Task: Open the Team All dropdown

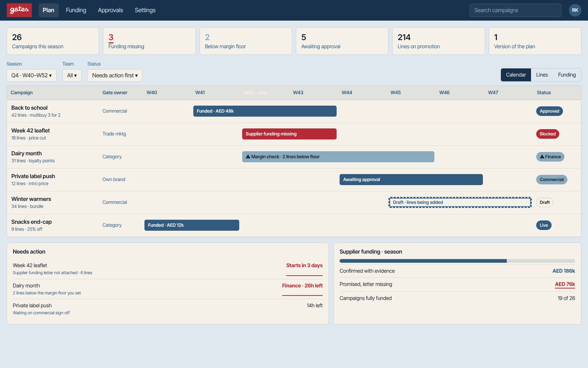Action: tap(72, 75)
